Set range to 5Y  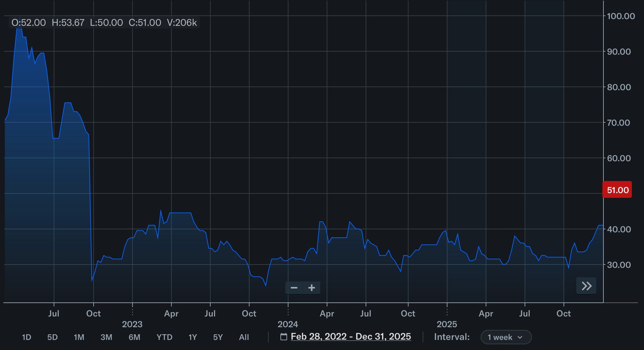tap(218, 337)
